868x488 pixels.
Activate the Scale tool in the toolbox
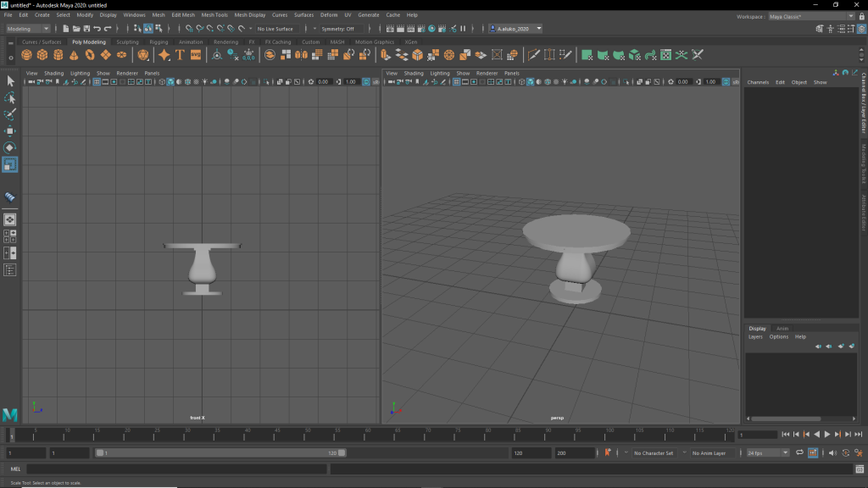10,164
